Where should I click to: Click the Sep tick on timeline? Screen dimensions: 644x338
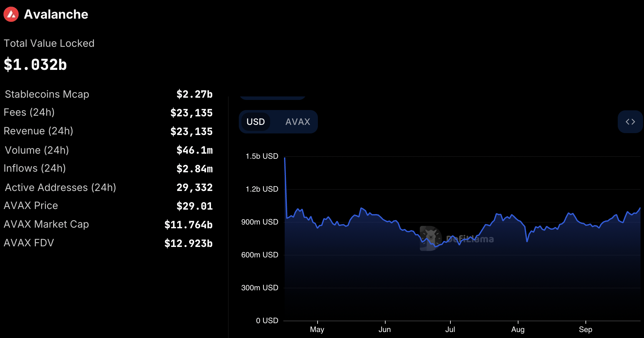coord(585,329)
